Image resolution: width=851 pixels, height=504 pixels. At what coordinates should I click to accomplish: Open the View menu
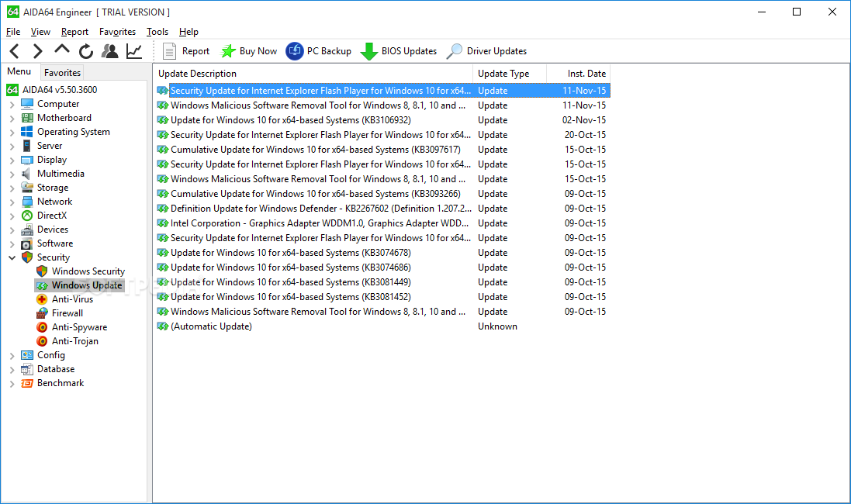[x=40, y=32]
